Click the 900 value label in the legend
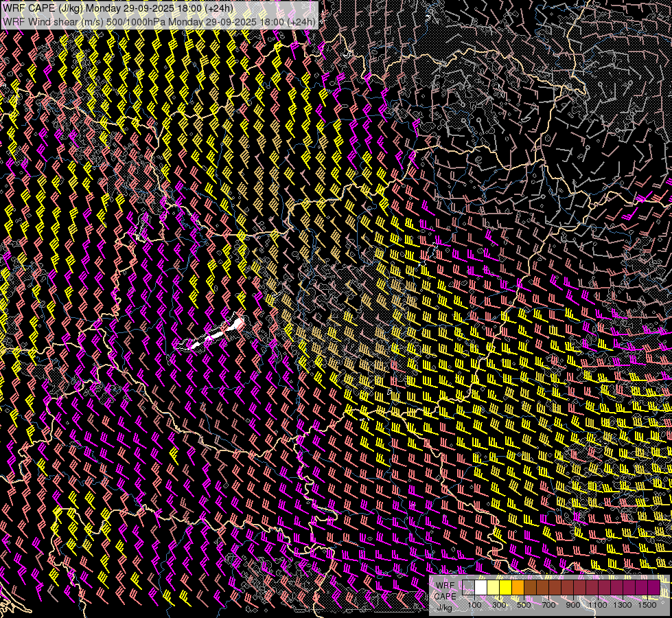This screenshot has height=618, width=672. point(573,605)
